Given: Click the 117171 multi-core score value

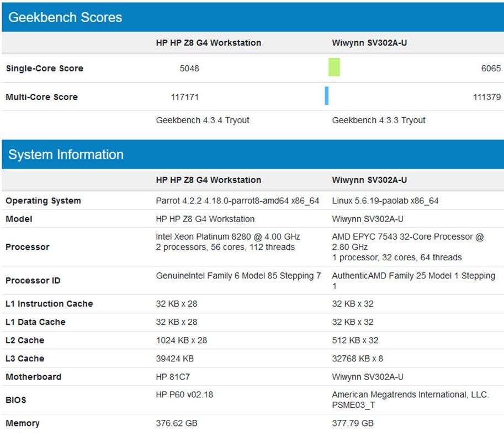Looking at the screenshot, I should click(185, 97).
